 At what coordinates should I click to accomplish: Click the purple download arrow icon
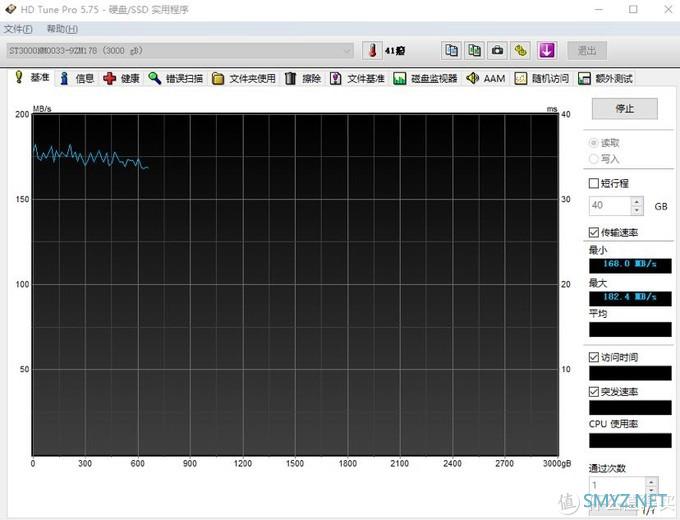(x=547, y=51)
